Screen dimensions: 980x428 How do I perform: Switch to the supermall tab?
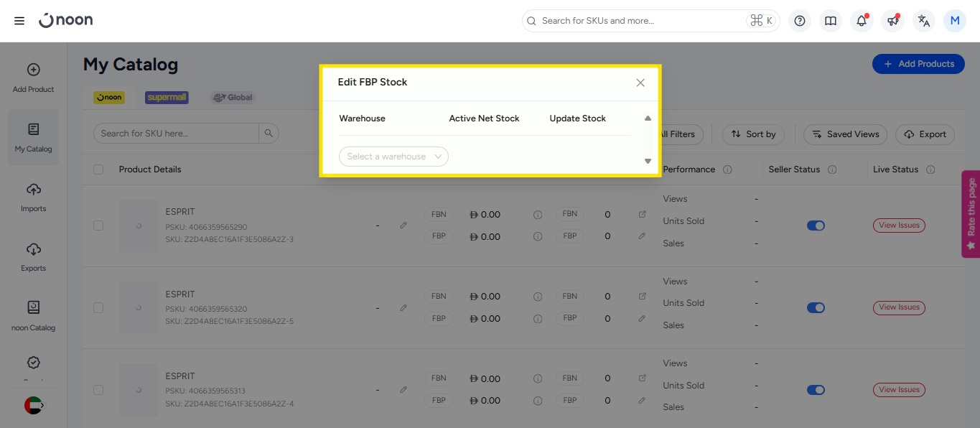[167, 97]
